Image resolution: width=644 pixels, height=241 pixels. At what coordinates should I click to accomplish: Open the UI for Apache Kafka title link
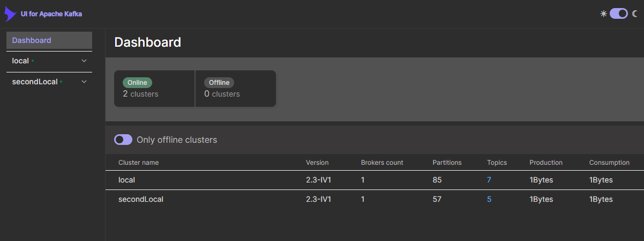coord(51,14)
